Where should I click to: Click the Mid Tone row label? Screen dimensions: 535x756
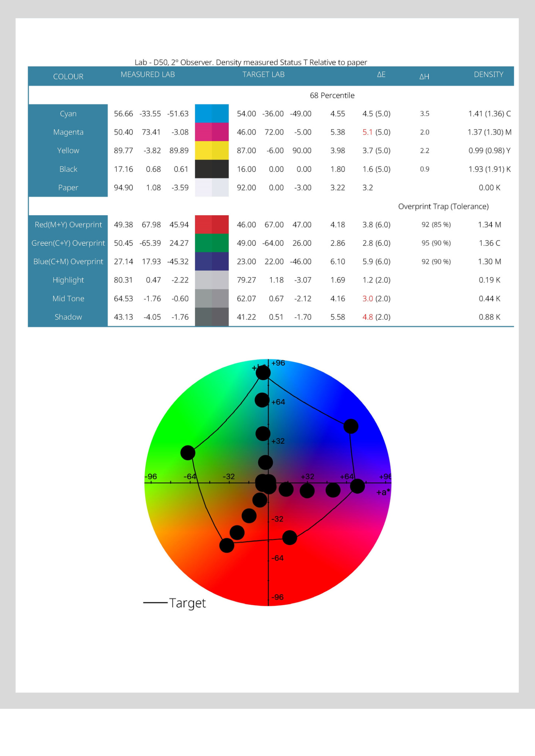68,298
